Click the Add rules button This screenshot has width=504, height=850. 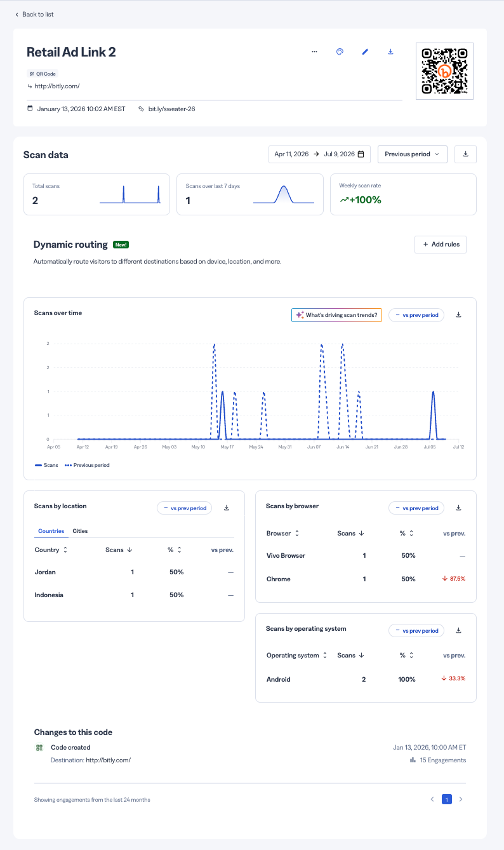pyautogui.click(x=441, y=245)
